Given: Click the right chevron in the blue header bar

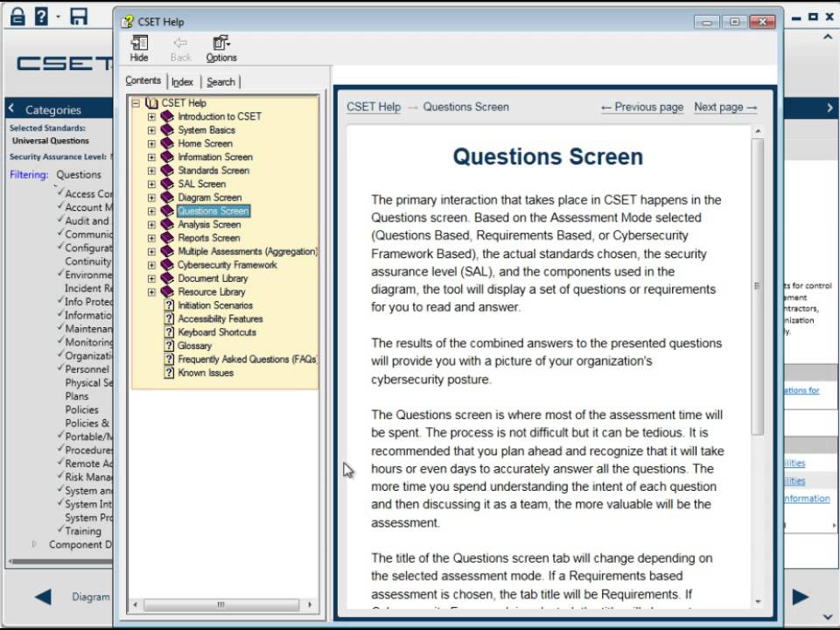Looking at the screenshot, I should [x=829, y=108].
